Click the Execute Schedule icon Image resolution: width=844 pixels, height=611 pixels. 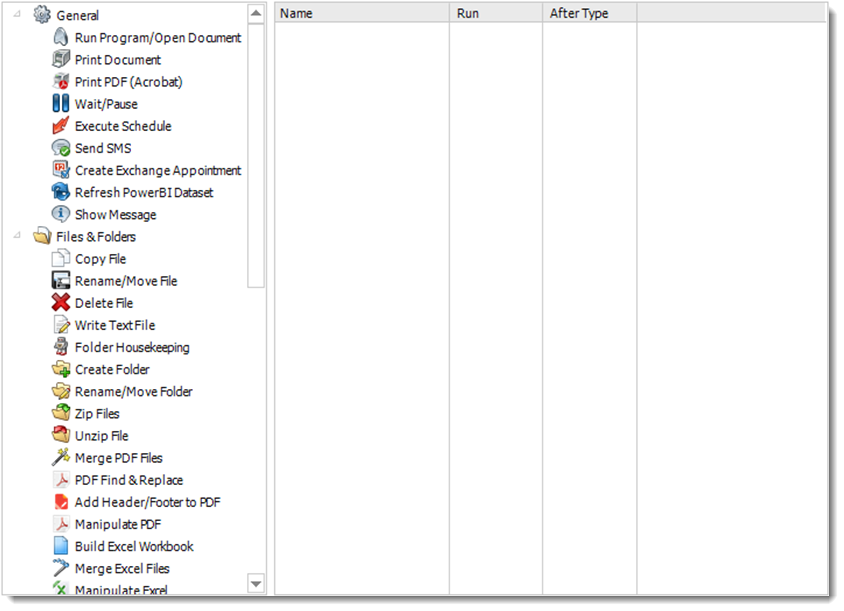pos(61,126)
